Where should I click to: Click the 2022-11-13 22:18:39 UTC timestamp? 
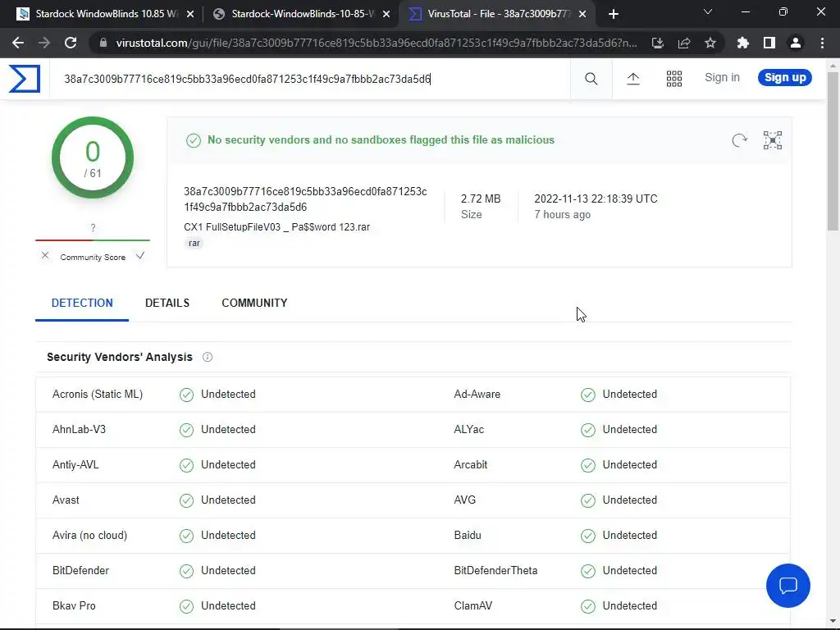coord(596,199)
